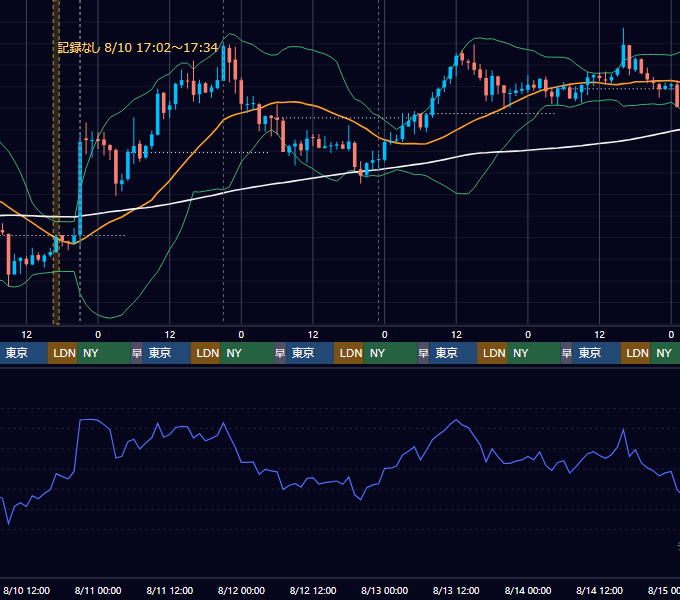Select the LDN session block on 8/11
680x600 pixels.
(x=206, y=353)
